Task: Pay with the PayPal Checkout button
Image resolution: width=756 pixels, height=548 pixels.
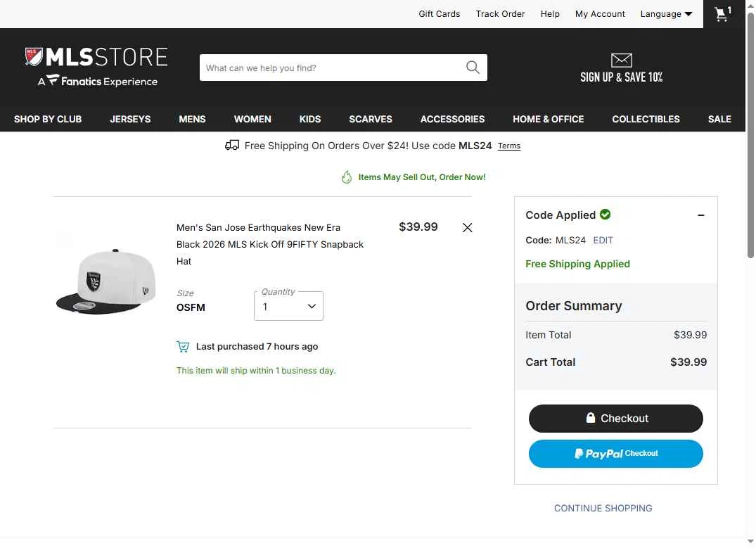Action: click(615, 454)
